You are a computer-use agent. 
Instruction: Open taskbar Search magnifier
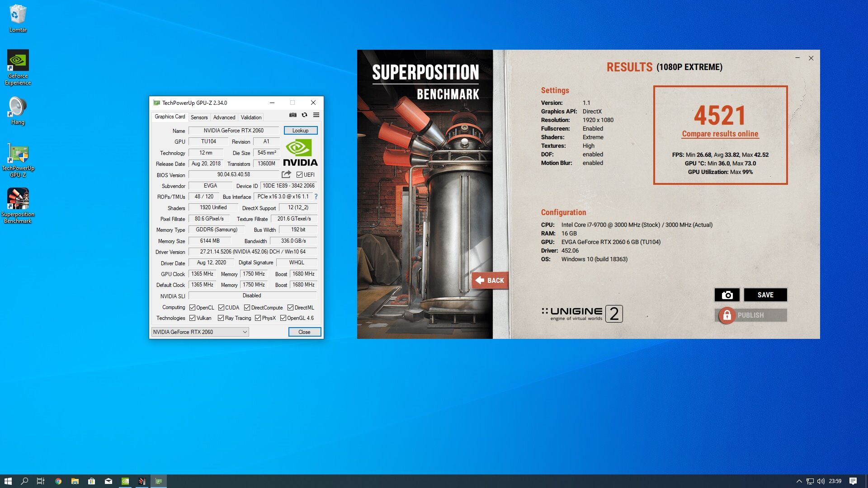click(x=24, y=481)
